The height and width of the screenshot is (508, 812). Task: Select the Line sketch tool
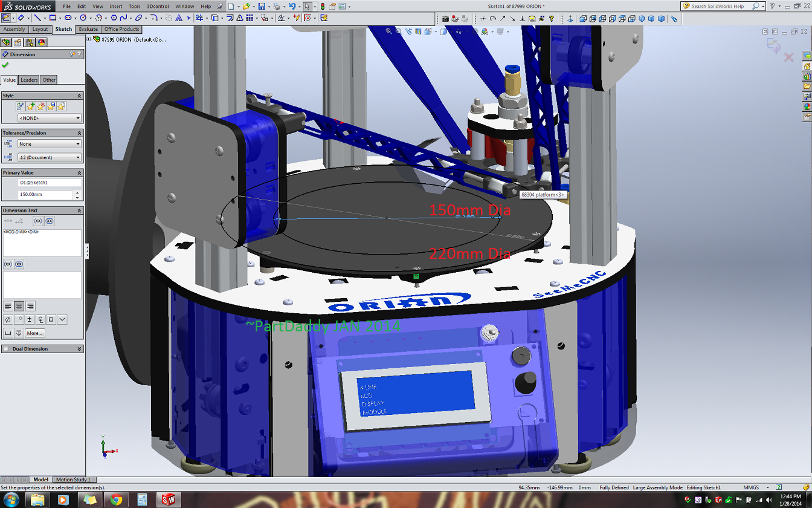37,18
